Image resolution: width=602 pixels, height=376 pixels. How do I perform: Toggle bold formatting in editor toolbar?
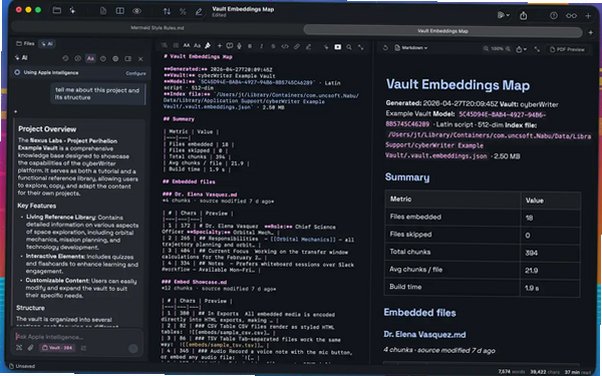250,46
